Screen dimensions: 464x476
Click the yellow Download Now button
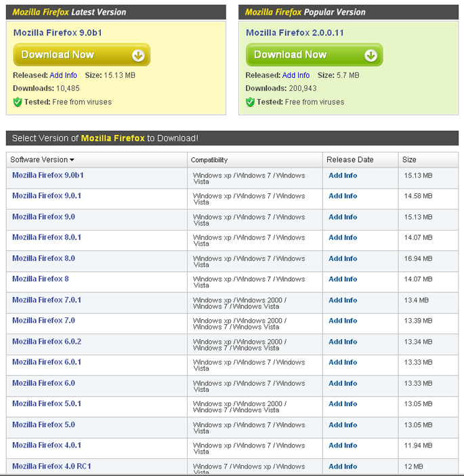pos(81,55)
